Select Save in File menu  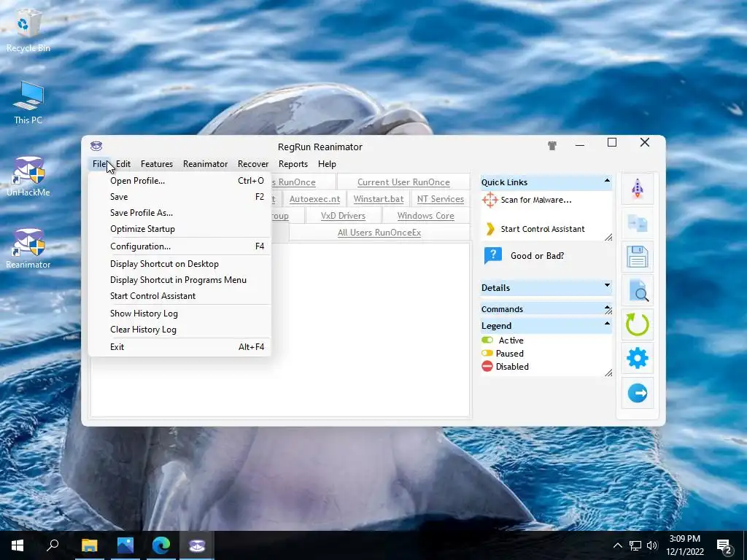click(179, 197)
